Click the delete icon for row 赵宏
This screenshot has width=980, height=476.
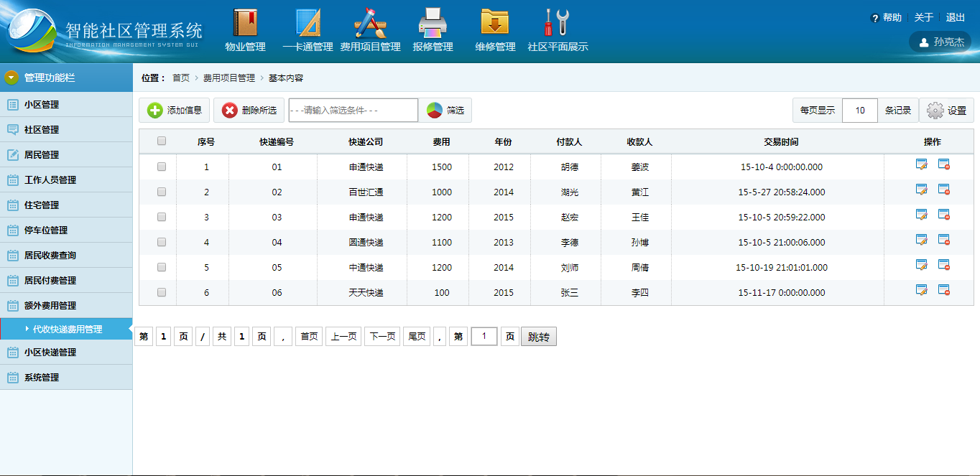[x=944, y=215]
